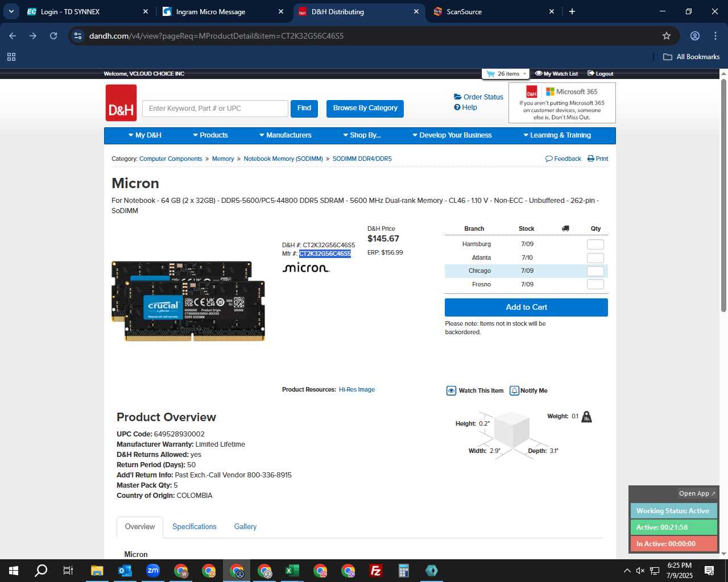Open the Microsoft 365 banner ad
The image size is (728, 582).
[x=562, y=103]
